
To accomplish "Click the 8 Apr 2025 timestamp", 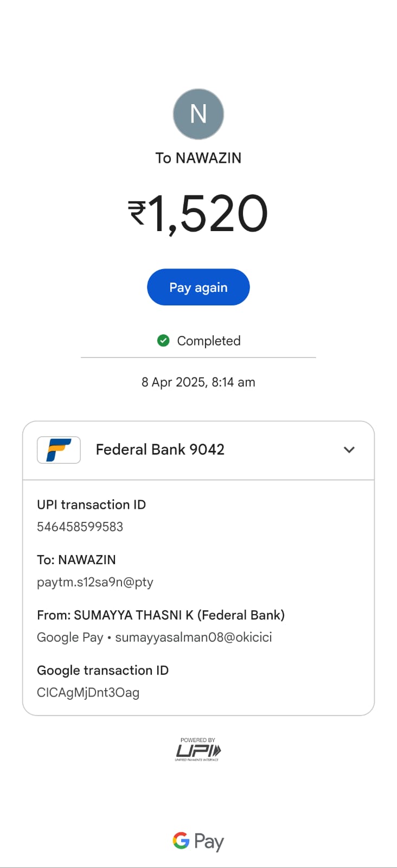I will pyautogui.click(x=198, y=382).
